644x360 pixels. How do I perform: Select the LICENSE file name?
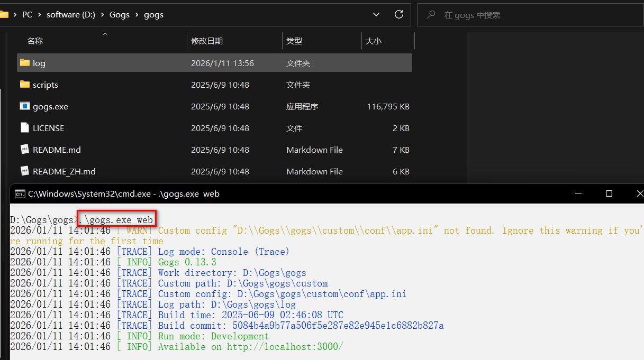point(48,128)
